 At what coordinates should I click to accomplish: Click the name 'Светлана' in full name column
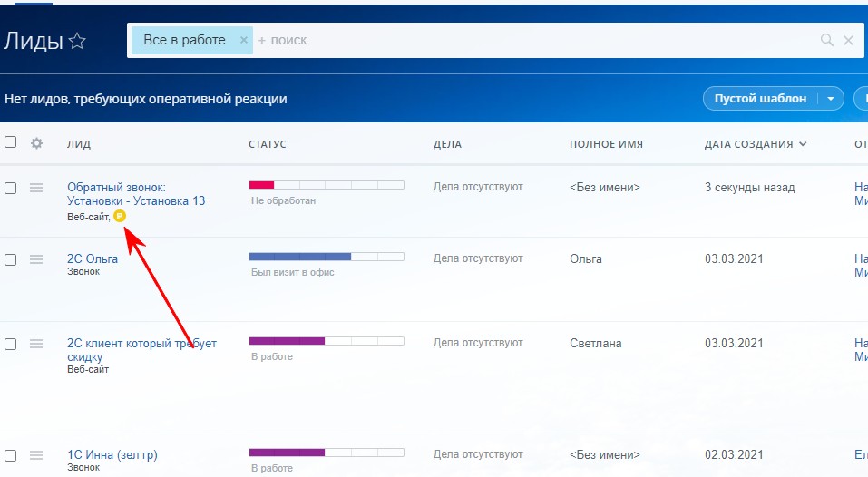[596, 343]
